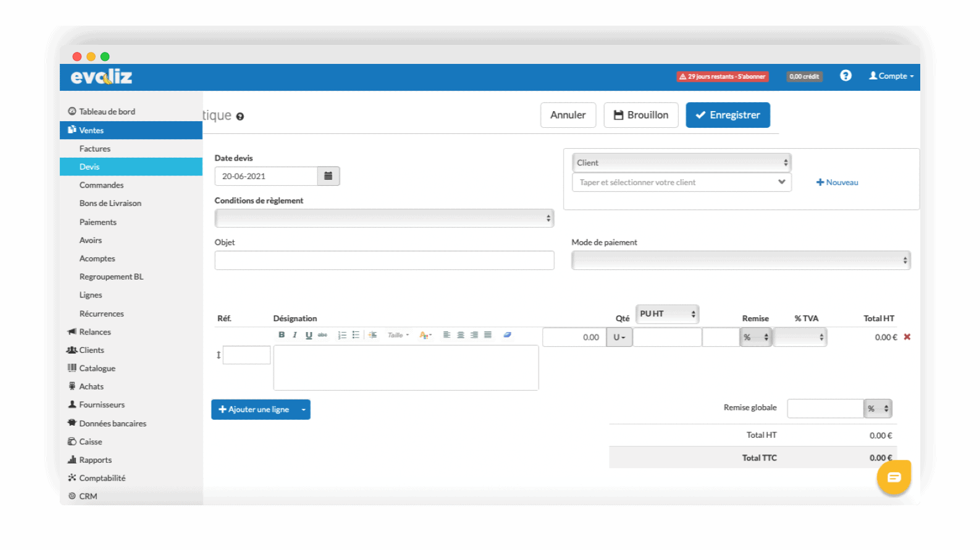Increase indent in the designation editor
Screen dimensions: 980x550
click(373, 335)
